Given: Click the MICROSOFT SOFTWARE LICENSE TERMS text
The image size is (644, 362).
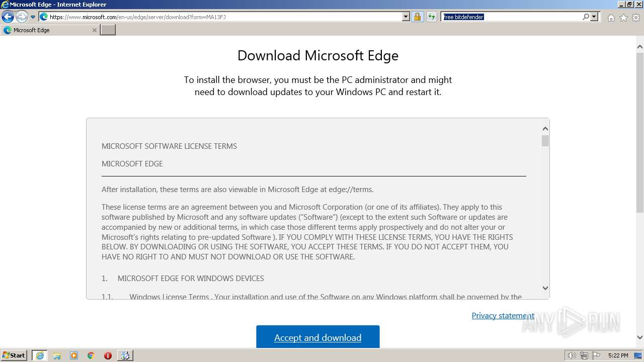Looking at the screenshot, I should coord(169,146).
